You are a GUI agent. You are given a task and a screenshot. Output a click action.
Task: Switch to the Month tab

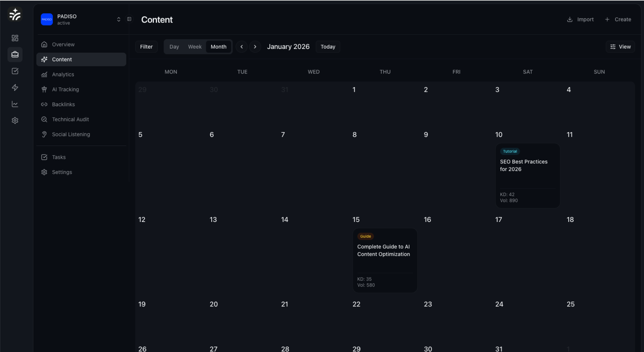pyautogui.click(x=218, y=47)
